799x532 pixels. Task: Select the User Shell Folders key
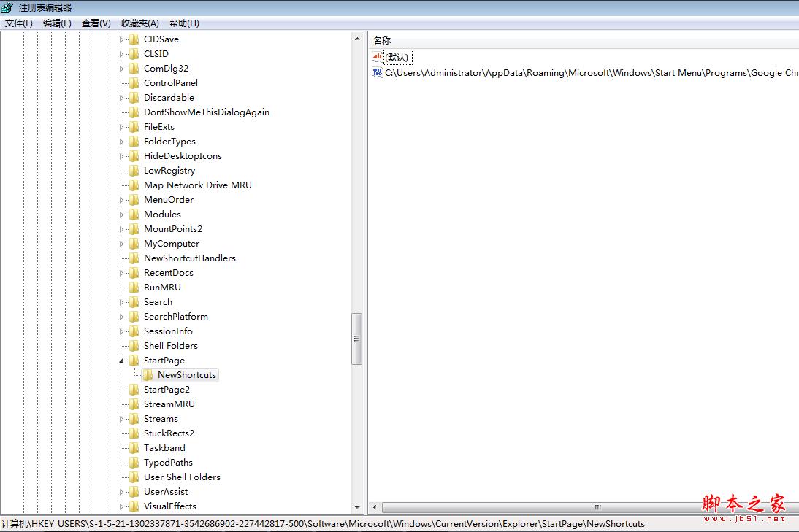point(182,477)
